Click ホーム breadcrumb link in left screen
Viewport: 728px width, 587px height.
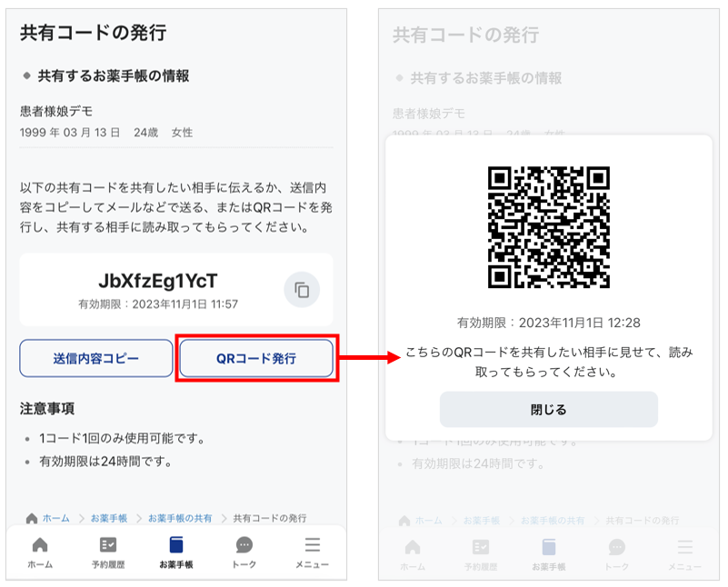(x=56, y=518)
